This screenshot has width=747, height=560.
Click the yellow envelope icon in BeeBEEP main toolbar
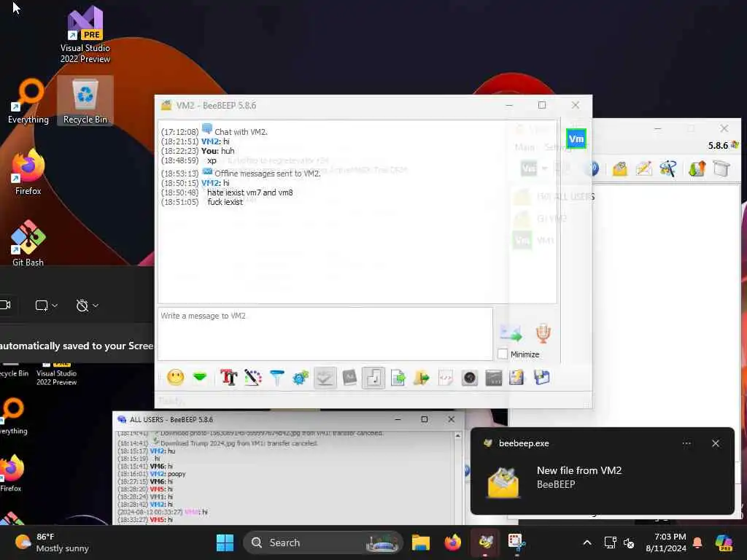pyautogui.click(x=620, y=168)
